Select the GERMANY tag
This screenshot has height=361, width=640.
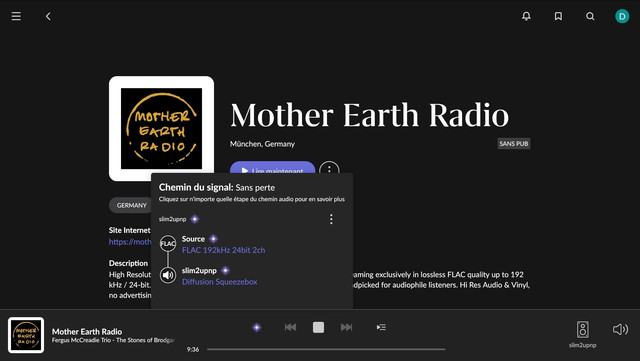click(x=131, y=205)
